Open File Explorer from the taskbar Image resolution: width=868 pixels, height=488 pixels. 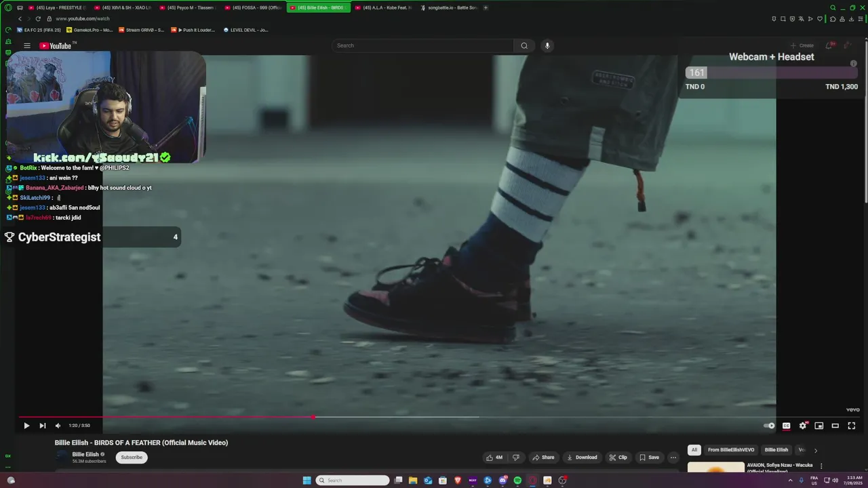[x=412, y=481]
